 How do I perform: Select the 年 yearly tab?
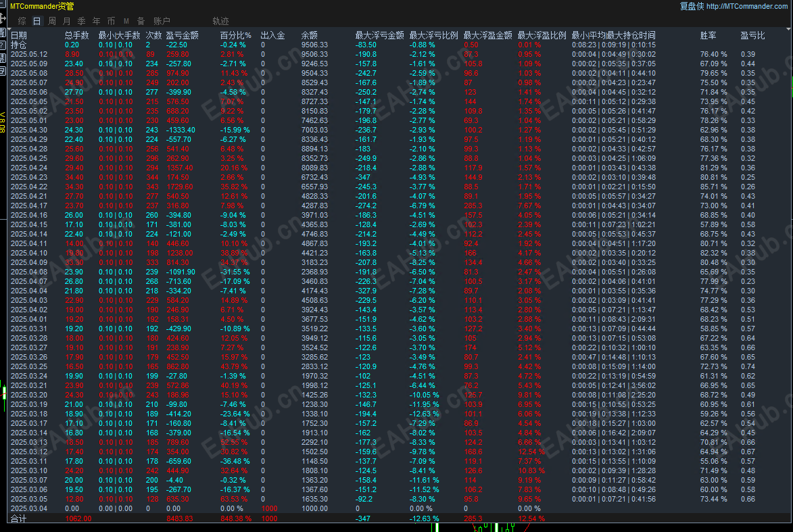pos(96,21)
